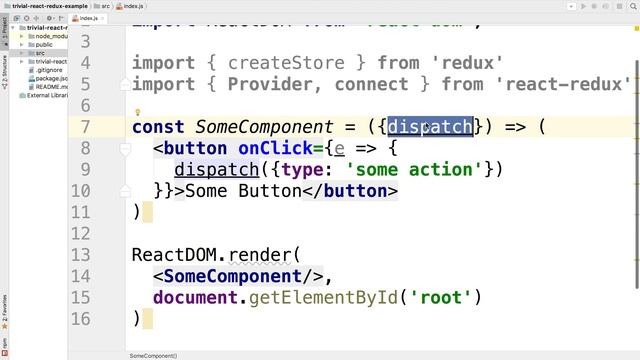Click 'getElementById' on line 15

[323, 298]
